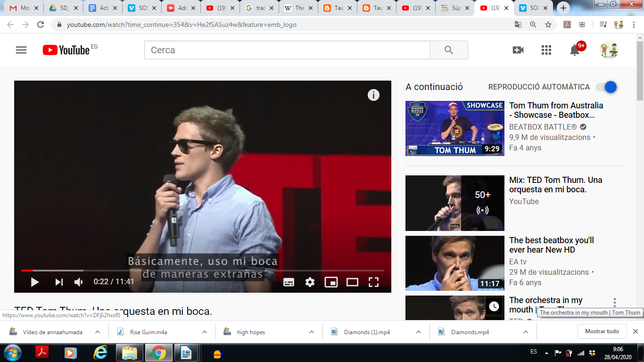644x362 pixels.
Task: Open the BEATBOX BATTLE channel name
Action: coord(543,127)
